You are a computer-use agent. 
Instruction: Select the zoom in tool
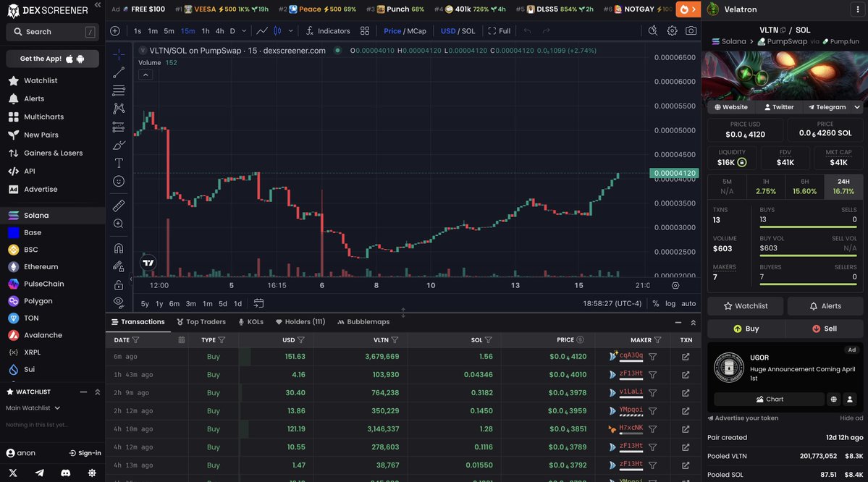click(x=119, y=224)
